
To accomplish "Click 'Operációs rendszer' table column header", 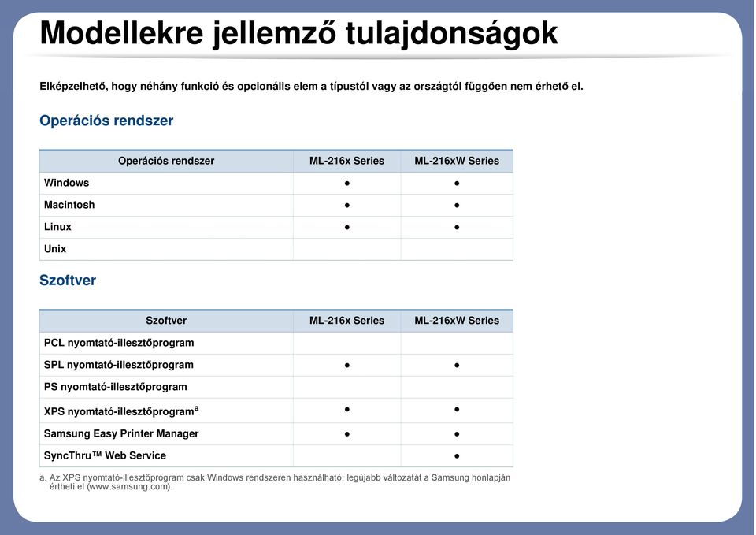I will coord(166,161).
